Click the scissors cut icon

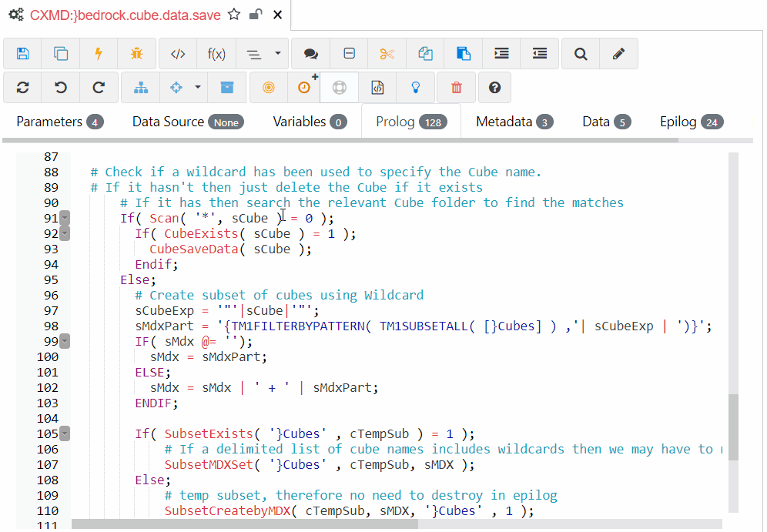coord(387,54)
